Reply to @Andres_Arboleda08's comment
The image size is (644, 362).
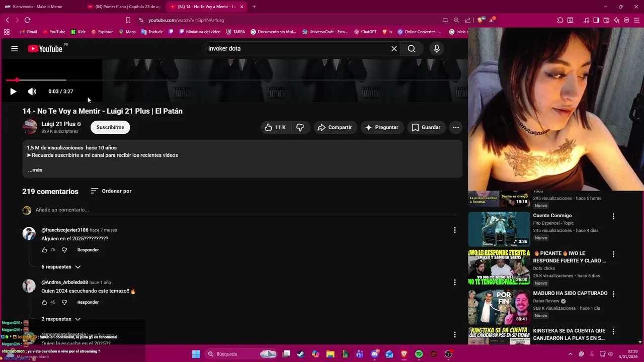pyautogui.click(x=88, y=302)
